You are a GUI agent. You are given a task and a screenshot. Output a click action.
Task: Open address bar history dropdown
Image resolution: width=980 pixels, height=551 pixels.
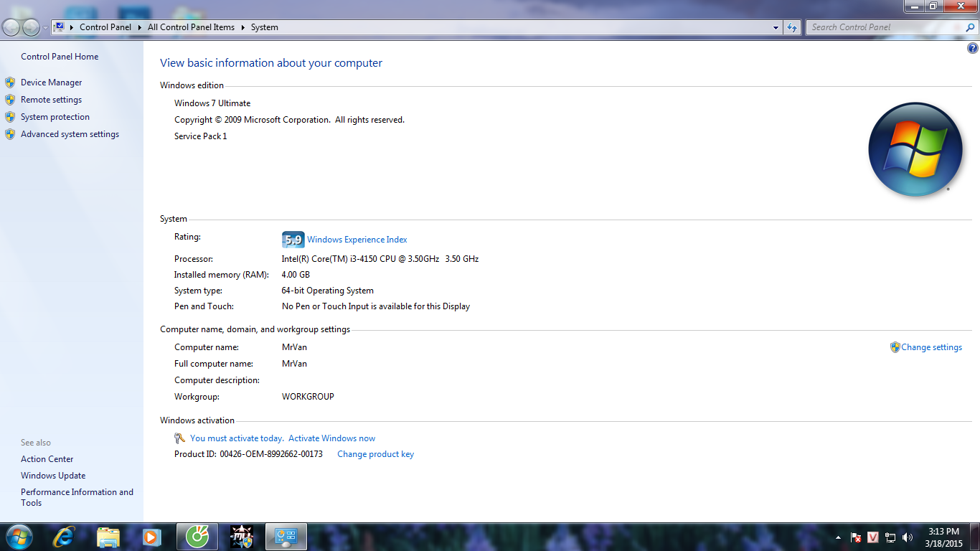coord(776,27)
